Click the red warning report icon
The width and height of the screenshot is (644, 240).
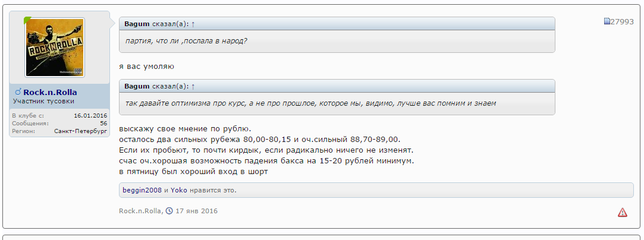(622, 212)
